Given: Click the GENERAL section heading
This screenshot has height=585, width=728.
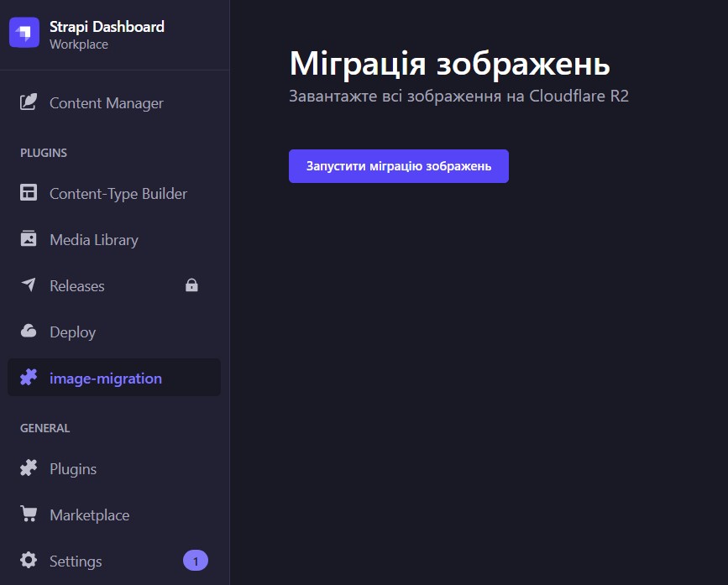Looking at the screenshot, I should click(x=45, y=428).
